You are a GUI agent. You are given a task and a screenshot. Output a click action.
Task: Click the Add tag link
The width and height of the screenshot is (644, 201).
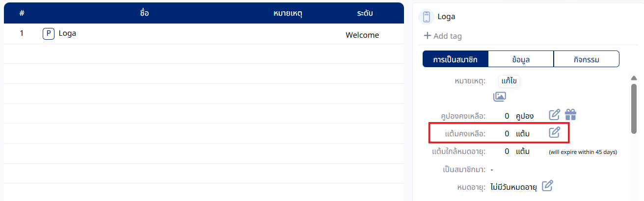click(x=447, y=36)
